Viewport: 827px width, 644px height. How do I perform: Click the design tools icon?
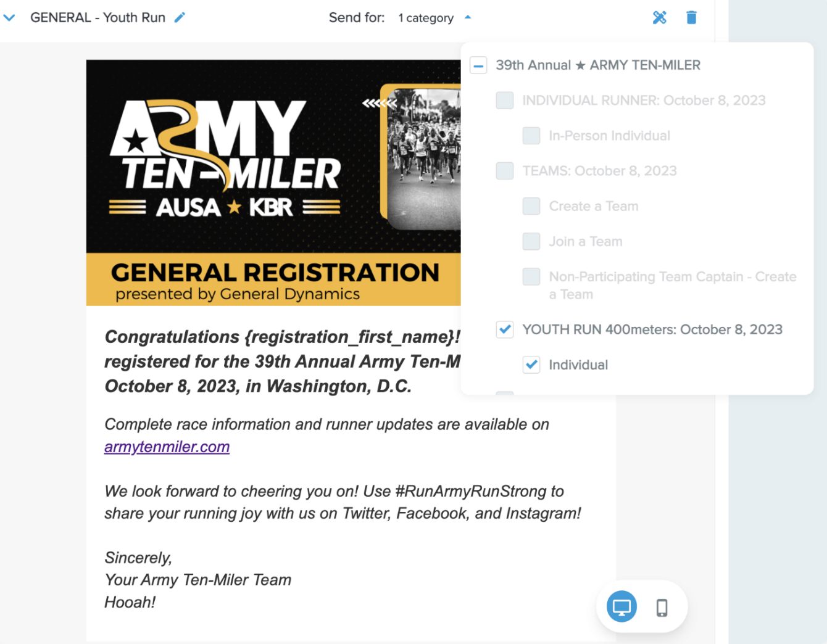coord(659,18)
